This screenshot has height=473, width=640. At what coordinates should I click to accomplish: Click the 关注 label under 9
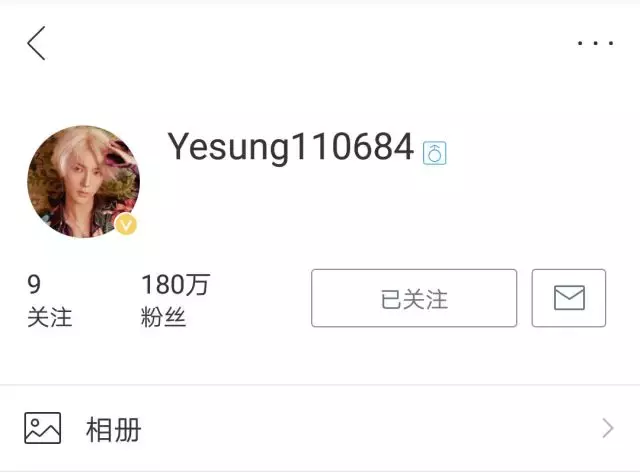[50, 318]
